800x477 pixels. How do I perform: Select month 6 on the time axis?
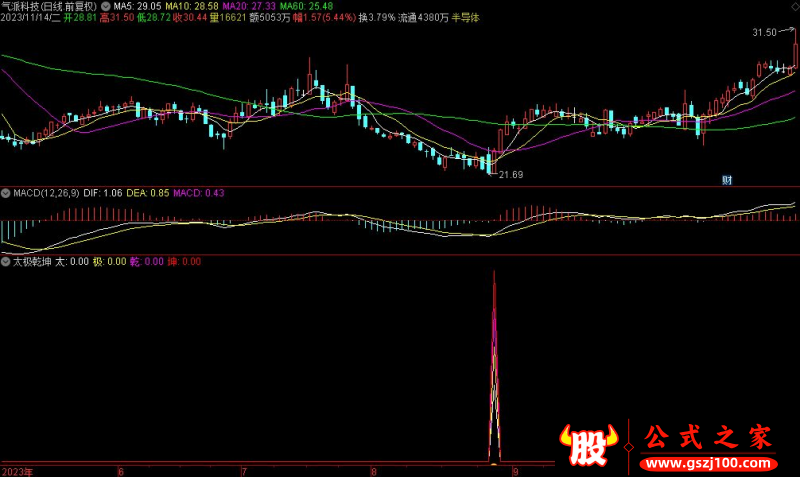[x=121, y=471]
